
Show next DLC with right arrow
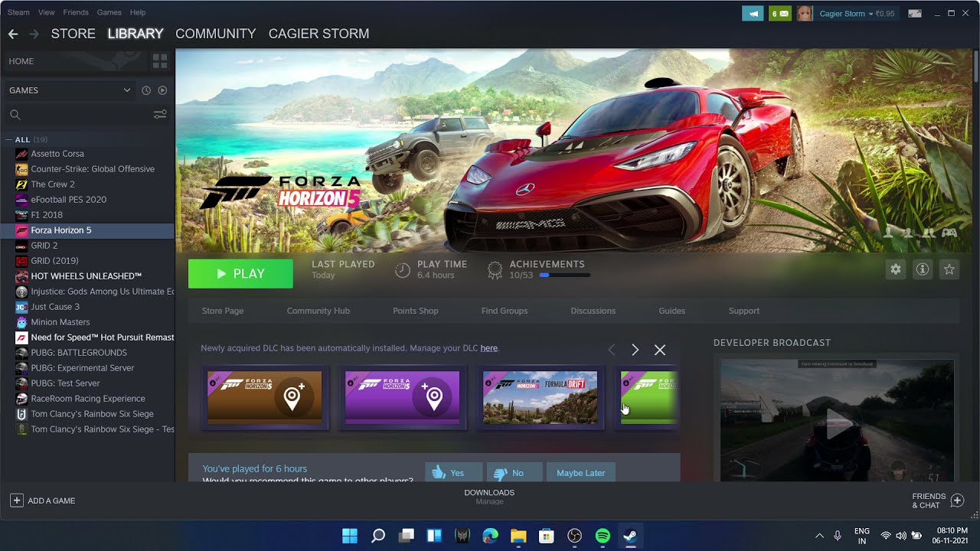tap(635, 350)
